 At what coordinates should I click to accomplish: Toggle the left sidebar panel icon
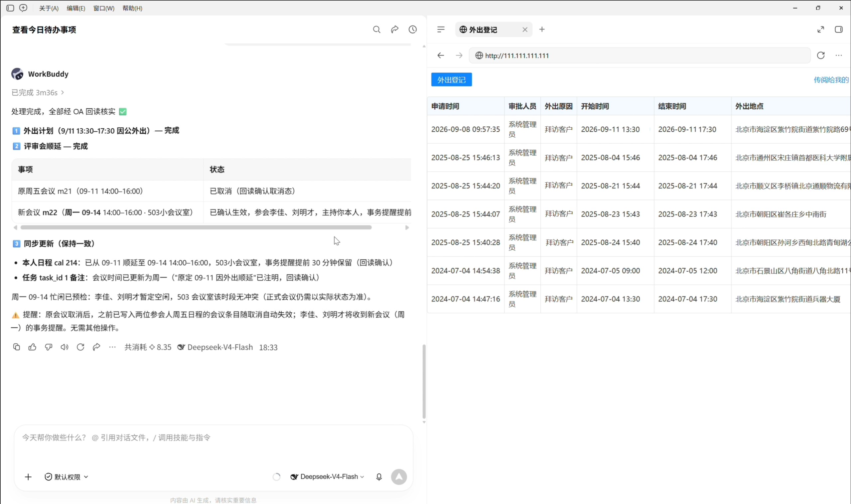(x=10, y=8)
